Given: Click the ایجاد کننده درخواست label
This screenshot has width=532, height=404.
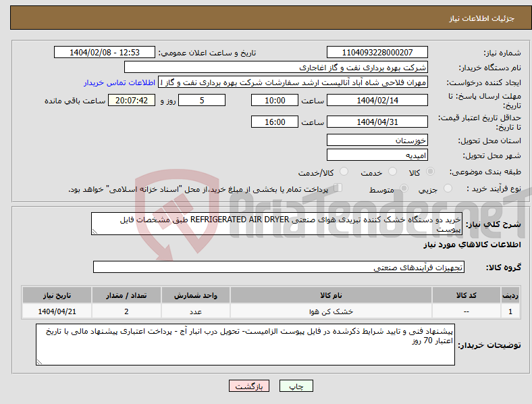Looking at the screenshot, I should pos(484,83).
